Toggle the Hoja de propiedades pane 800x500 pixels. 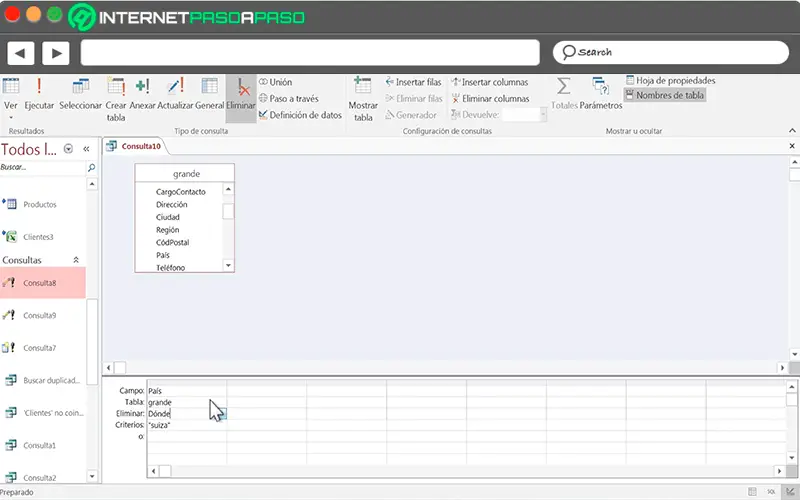point(670,81)
